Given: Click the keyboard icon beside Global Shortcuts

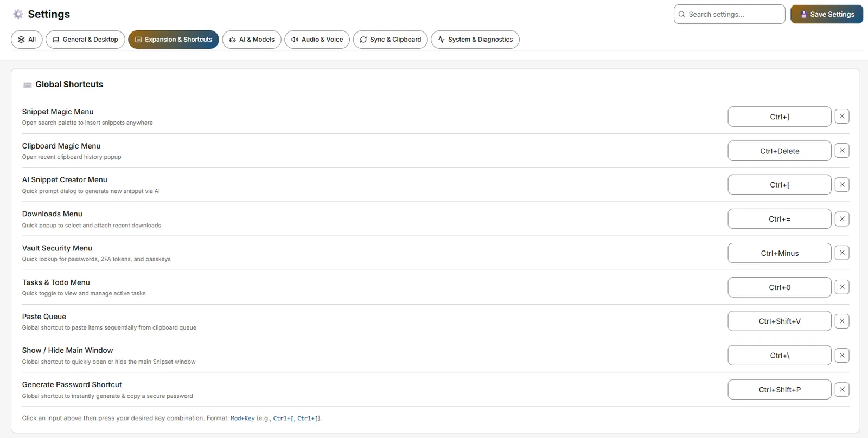Looking at the screenshot, I should 28,85.
